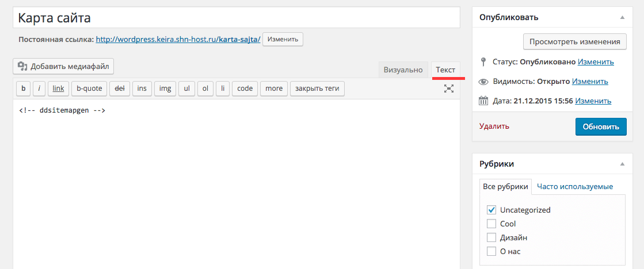Click the italic 'i' quicktag button
The image size is (644, 269).
click(x=39, y=89)
